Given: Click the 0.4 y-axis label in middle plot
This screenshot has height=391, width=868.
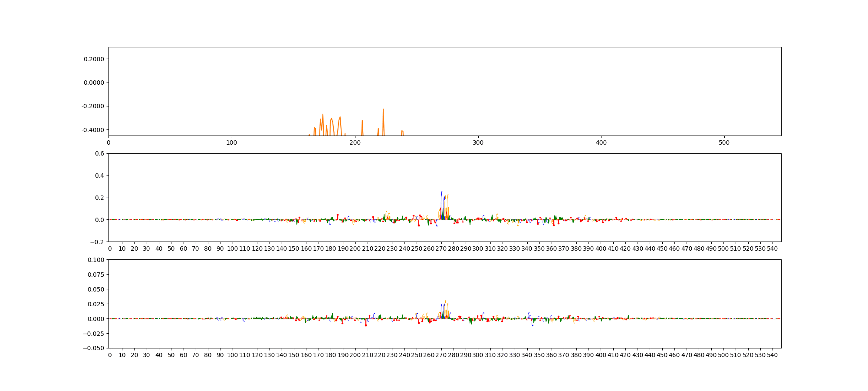Looking at the screenshot, I should 99,176.
